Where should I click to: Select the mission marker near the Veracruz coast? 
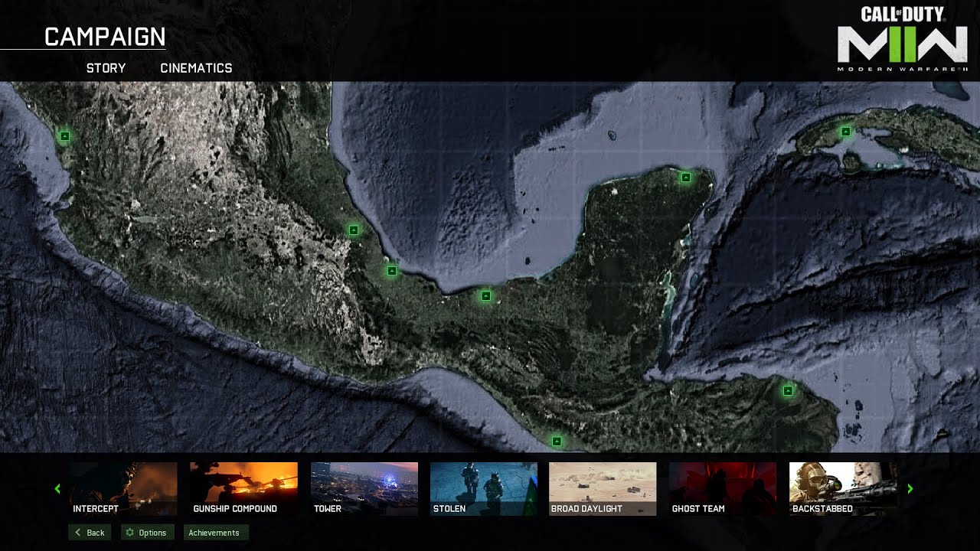coord(391,270)
